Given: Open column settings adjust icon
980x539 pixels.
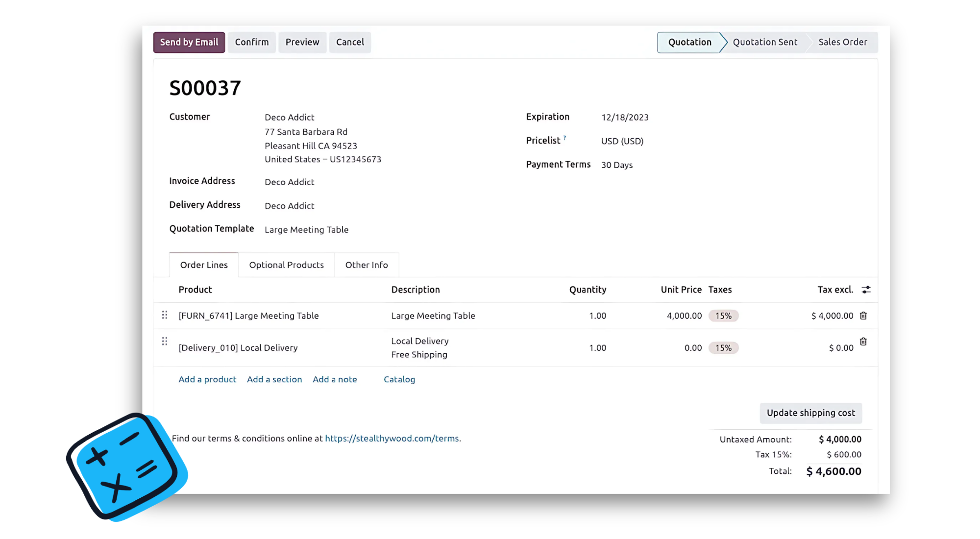Looking at the screenshot, I should click(866, 290).
